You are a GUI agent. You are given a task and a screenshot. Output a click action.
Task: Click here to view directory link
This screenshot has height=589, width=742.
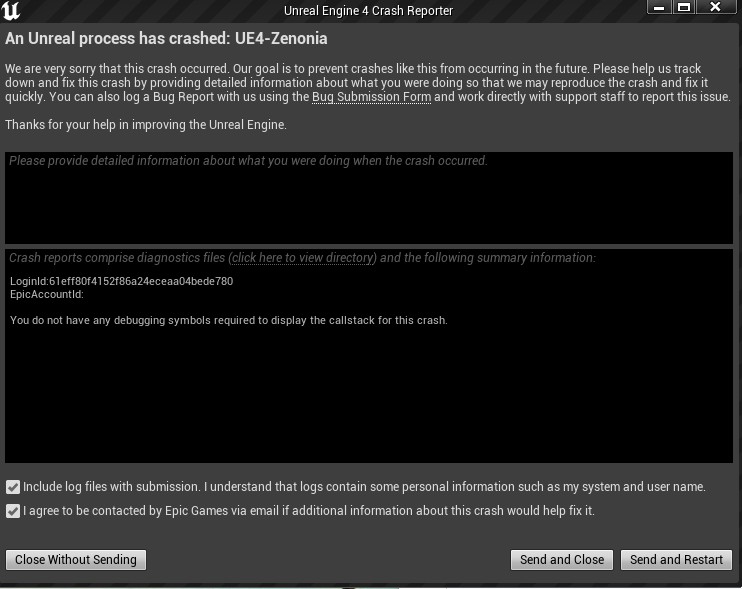pyautogui.click(x=302, y=258)
